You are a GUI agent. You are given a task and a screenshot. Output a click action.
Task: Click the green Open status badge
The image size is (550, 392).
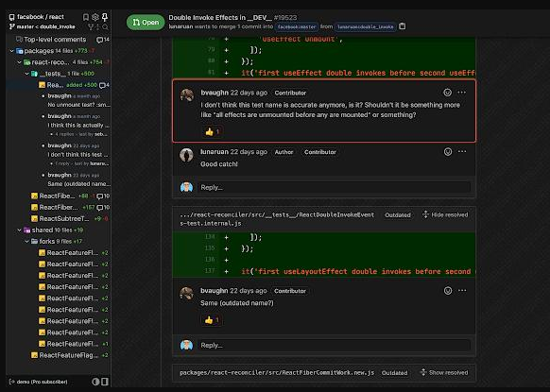[146, 23]
